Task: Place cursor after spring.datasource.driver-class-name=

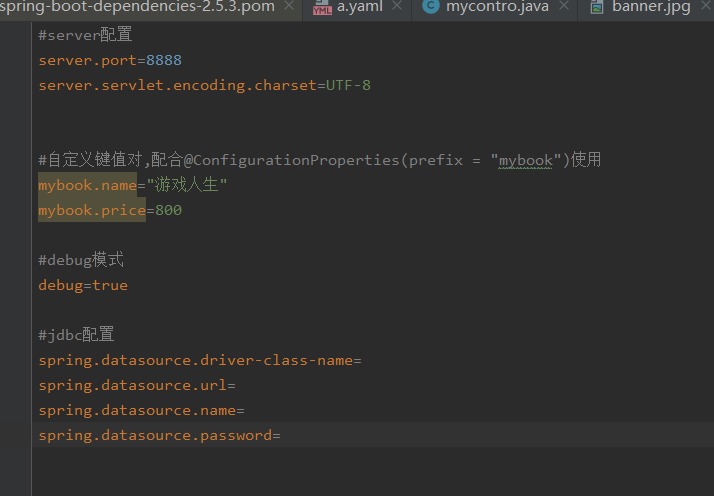Action: pos(362,360)
